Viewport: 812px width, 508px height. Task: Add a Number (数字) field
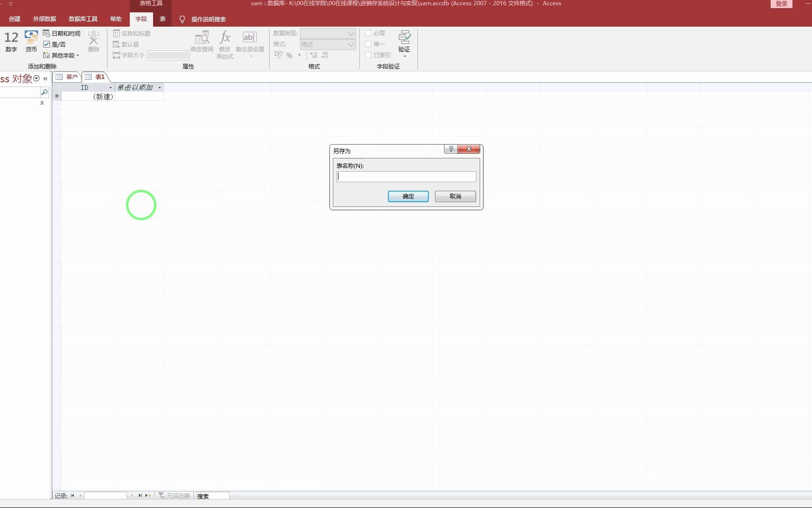(x=11, y=41)
